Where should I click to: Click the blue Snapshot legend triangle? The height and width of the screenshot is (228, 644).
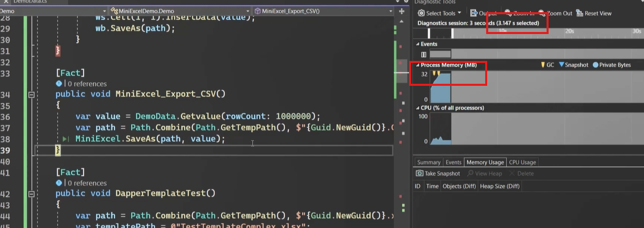click(x=561, y=65)
